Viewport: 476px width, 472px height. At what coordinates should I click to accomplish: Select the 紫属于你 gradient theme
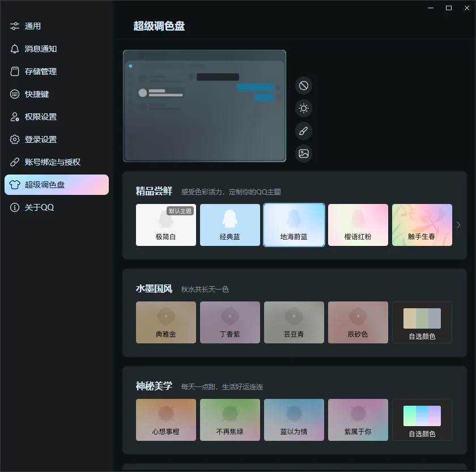pyautogui.click(x=358, y=420)
